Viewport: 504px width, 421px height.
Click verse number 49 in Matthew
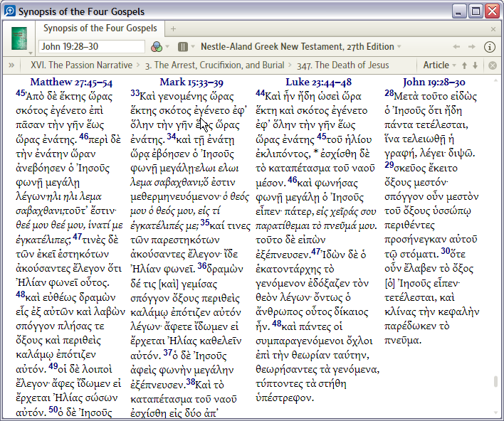click(53, 366)
